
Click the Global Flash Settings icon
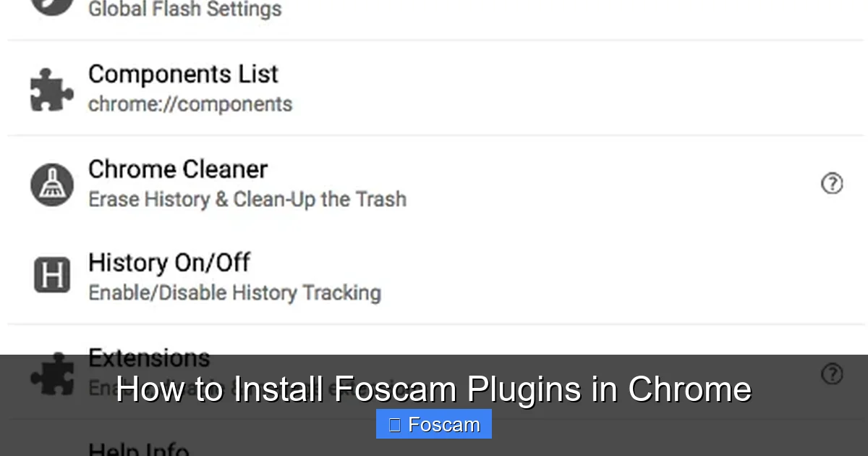51,6
